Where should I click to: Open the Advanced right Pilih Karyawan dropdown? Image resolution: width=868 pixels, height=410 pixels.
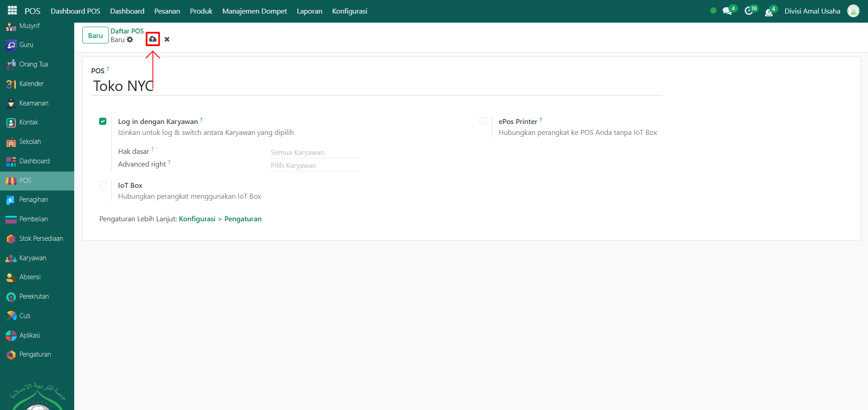pos(314,166)
